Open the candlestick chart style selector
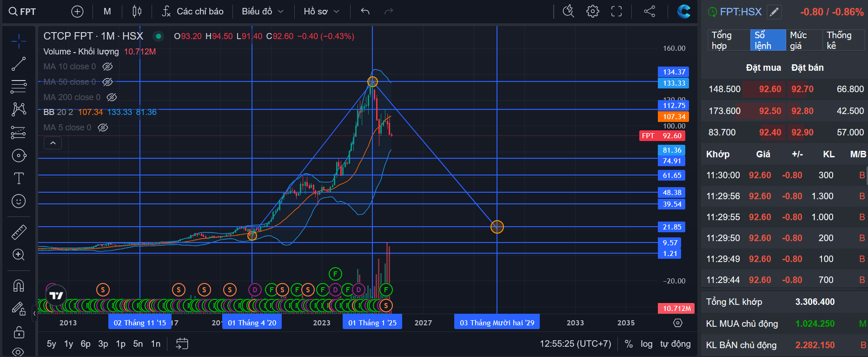Screen dimensions: 868x357 click(x=137, y=12)
